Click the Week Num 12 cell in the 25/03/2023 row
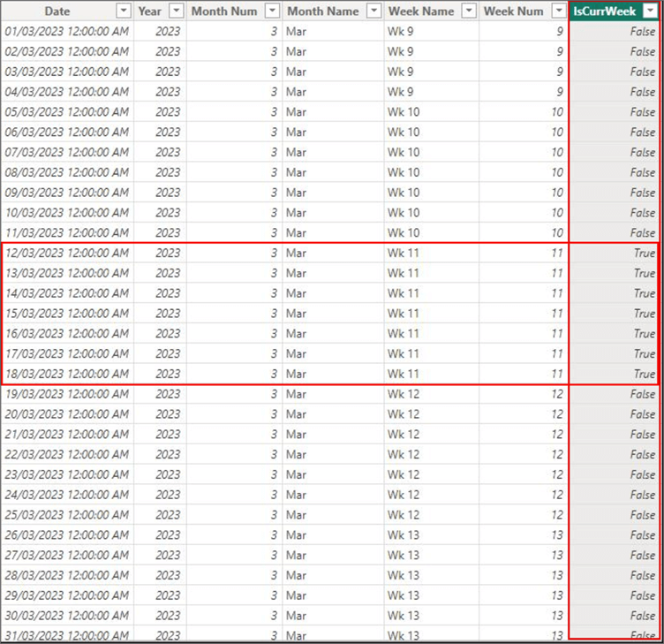The width and height of the screenshot is (664, 644). tap(524, 515)
